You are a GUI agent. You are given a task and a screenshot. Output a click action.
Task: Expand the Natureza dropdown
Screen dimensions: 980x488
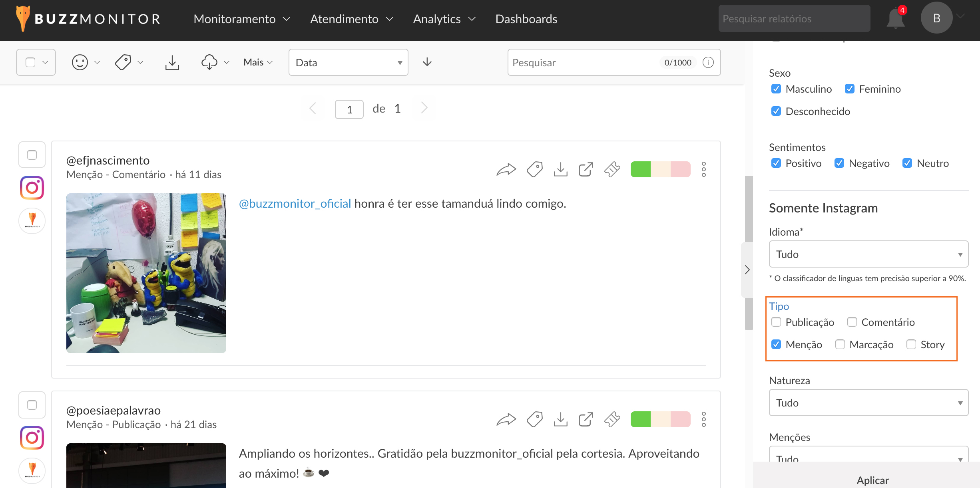point(868,403)
